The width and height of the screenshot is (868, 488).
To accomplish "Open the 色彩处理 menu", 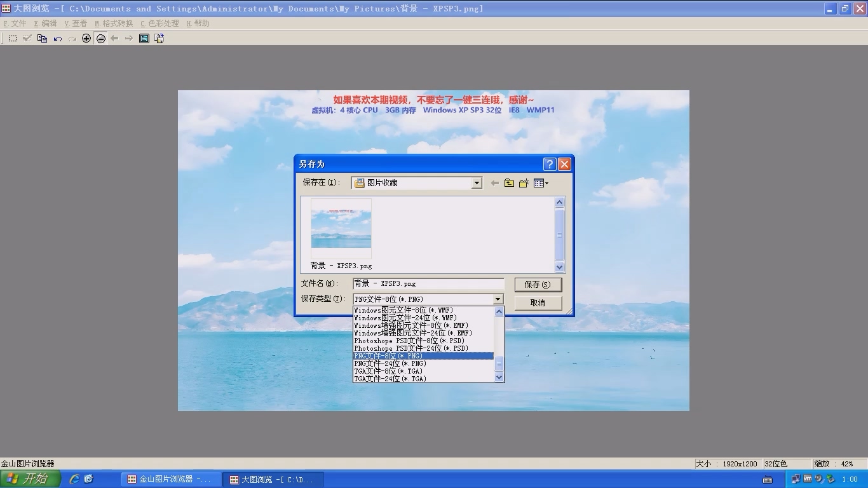I will click(x=159, y=24).
